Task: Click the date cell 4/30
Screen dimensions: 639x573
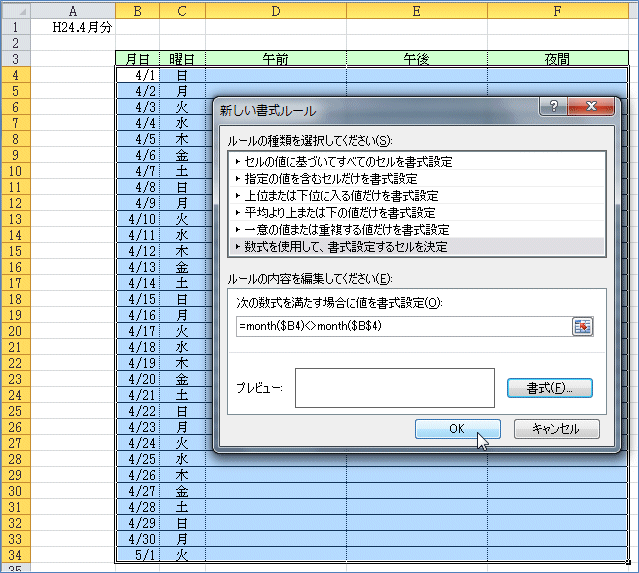Action: 137,539
